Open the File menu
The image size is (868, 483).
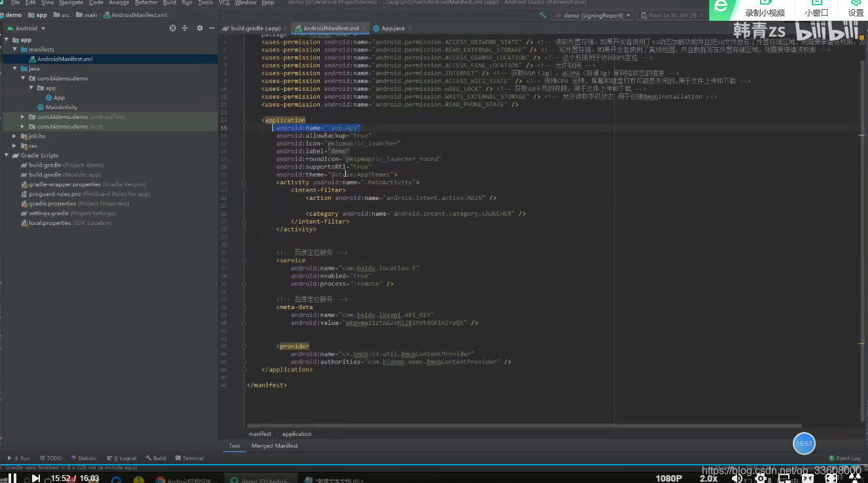click(x=15, y=3)
